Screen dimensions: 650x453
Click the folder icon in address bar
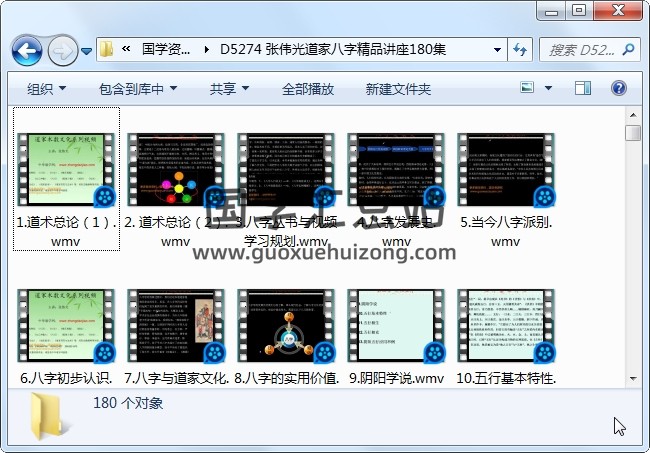(x=106, y=49)
